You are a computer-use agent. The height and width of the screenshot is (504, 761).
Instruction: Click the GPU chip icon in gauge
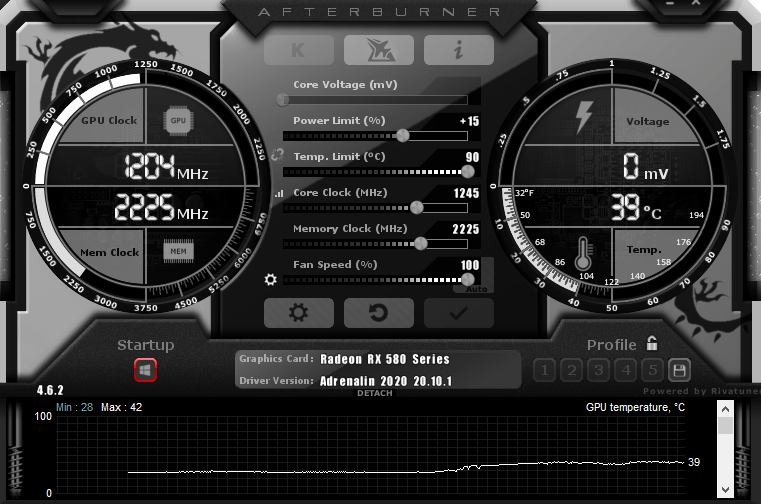(x=178, y=120)
